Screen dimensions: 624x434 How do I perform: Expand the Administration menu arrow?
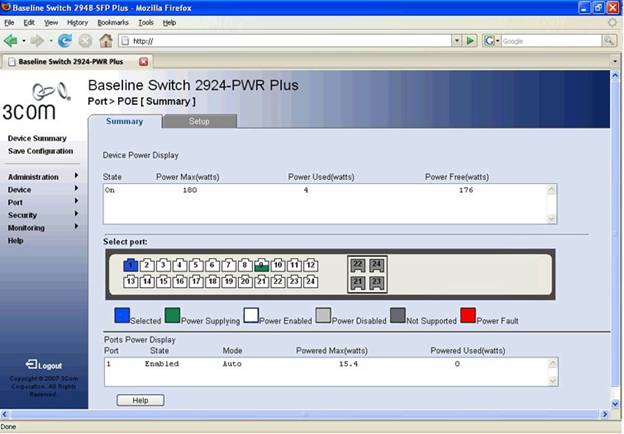point(76,175)
